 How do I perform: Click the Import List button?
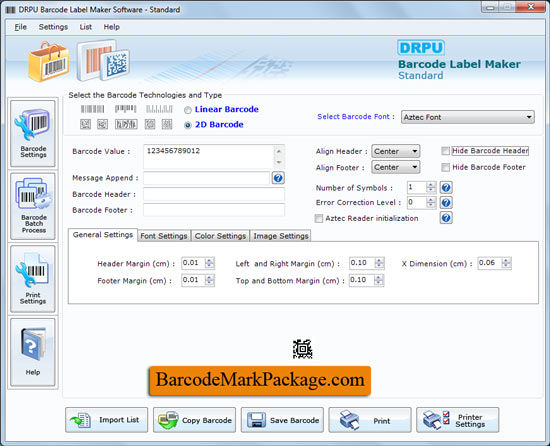click(106, 420)
